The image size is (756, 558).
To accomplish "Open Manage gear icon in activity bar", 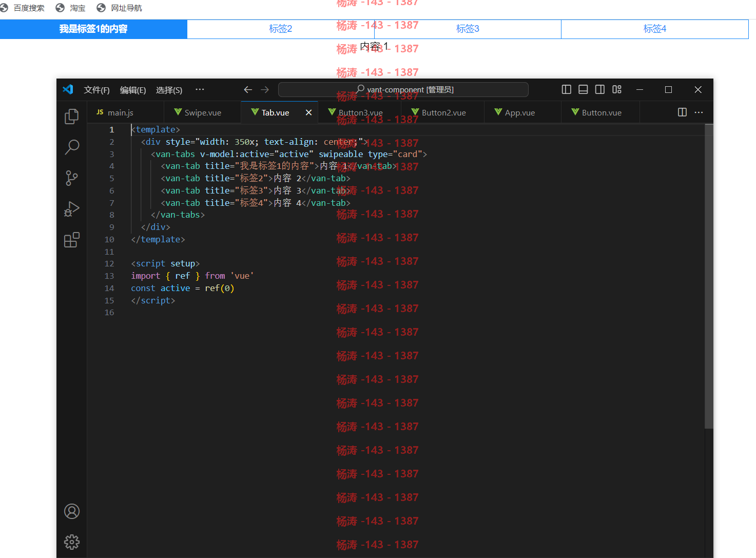I will (x=72, y=542).
